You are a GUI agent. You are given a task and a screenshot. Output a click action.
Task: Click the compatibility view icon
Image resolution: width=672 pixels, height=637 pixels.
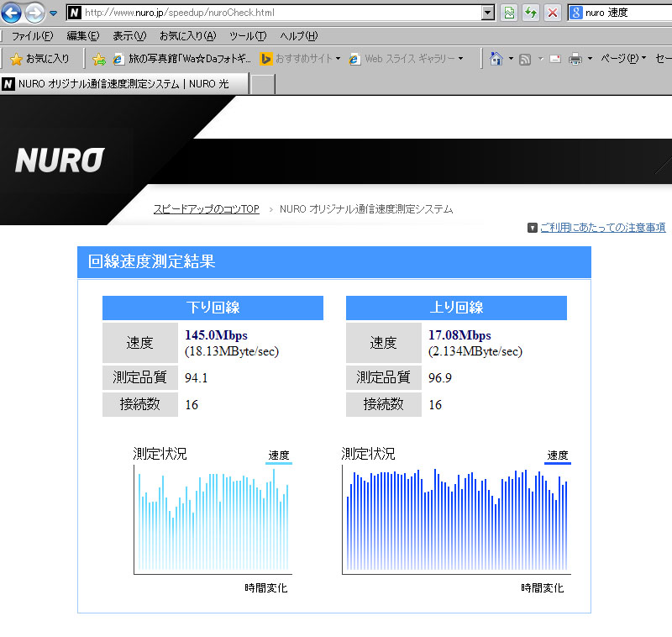click(509, 13)
